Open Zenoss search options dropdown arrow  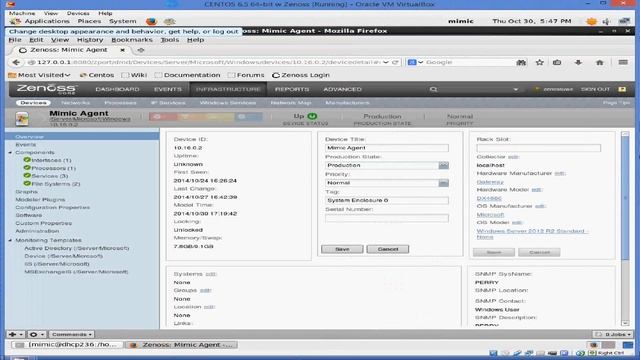(516, 89)
